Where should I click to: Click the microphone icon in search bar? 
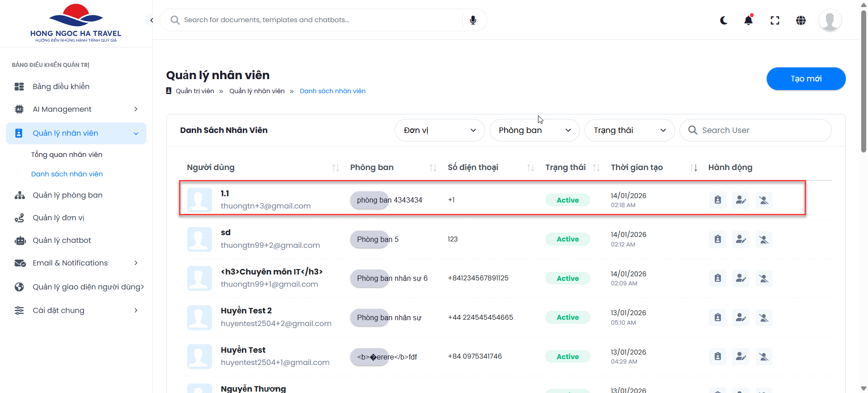pos(473,20)
